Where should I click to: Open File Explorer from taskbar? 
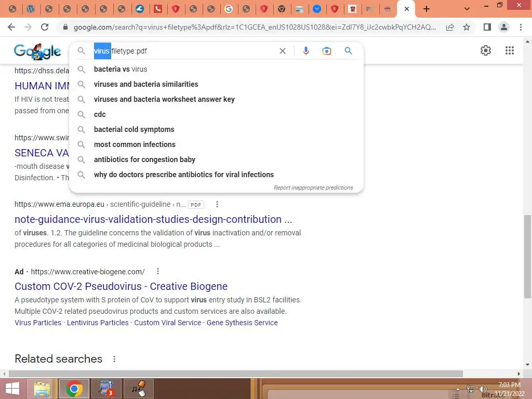tap(42, 389)
